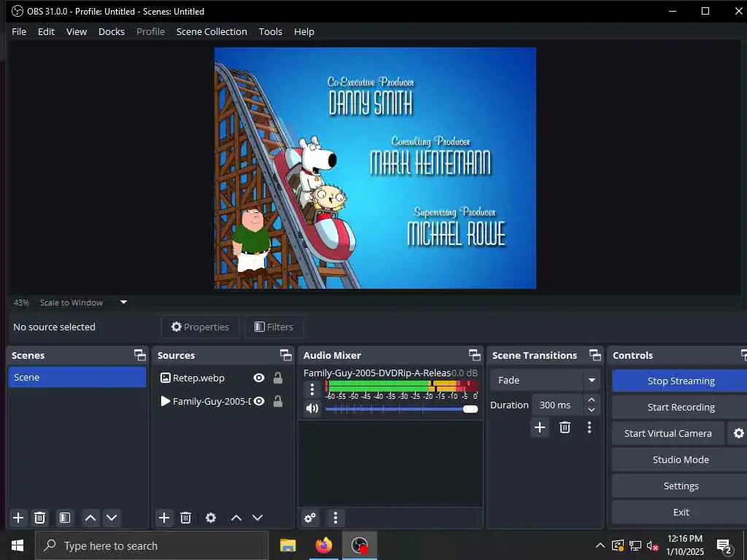Lock the Retep.webp source

278,378
